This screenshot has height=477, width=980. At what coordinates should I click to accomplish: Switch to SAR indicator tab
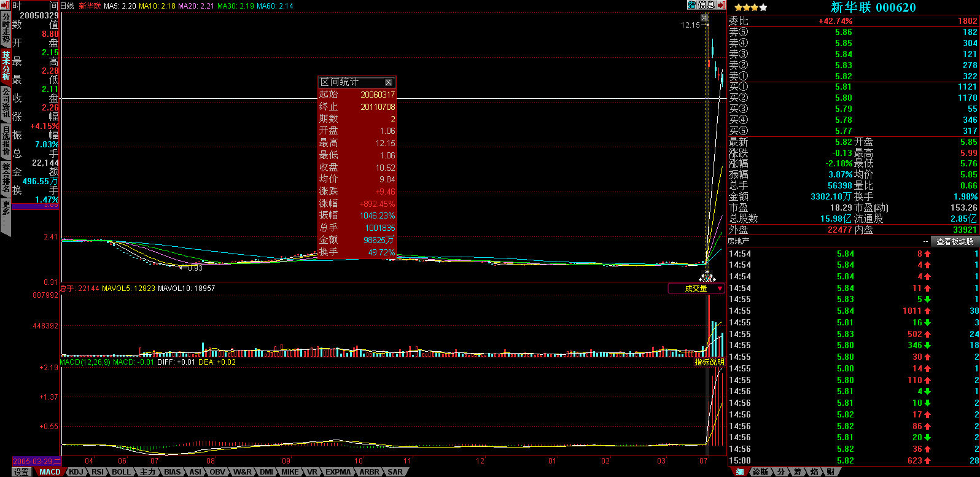[x=395, y=472]
